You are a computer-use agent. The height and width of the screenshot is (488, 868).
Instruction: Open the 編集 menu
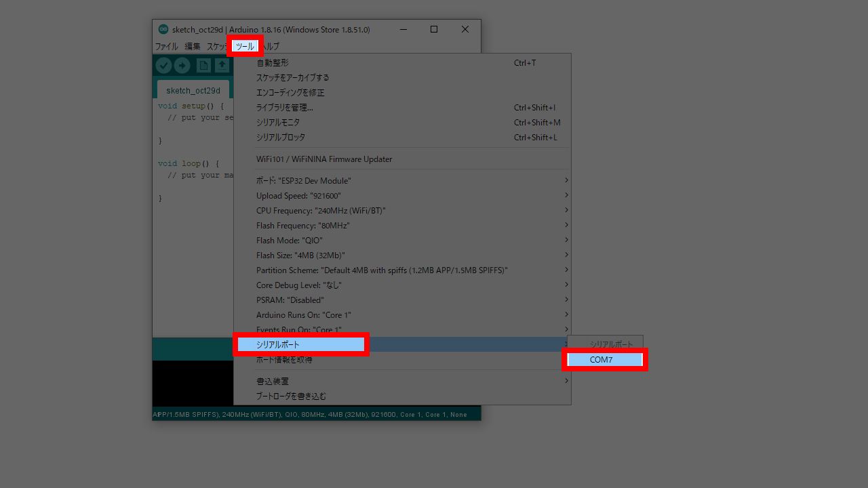(193, 47)
